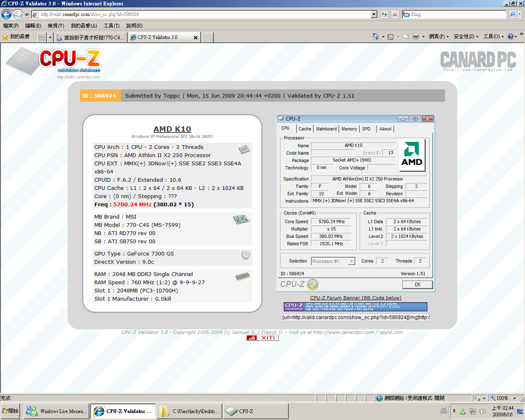Click the RSS feeds icon
The height and width of the screenshot is (420, 525).
[390, 37]
